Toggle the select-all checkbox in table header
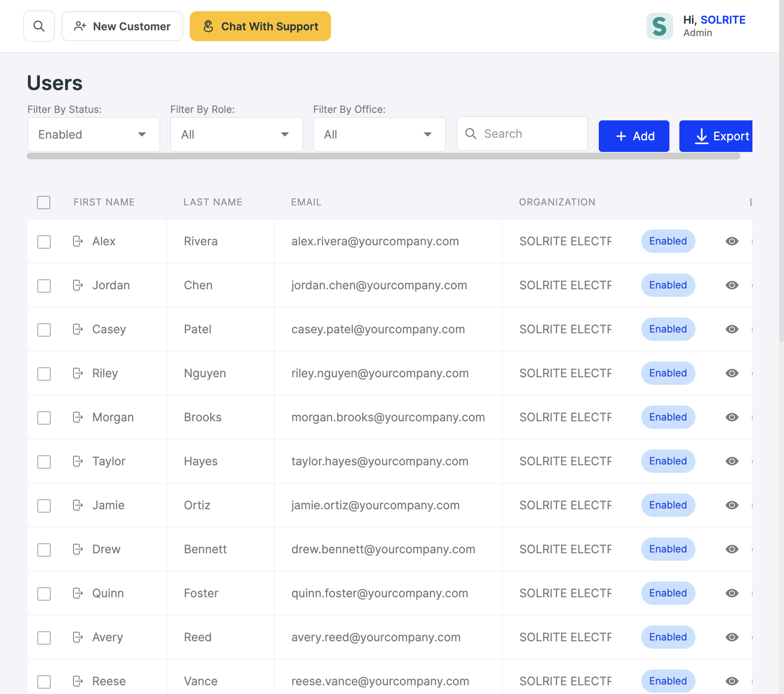Image resolution: width=784 pixels, height=694 pixels. click(x=44, y=203)
